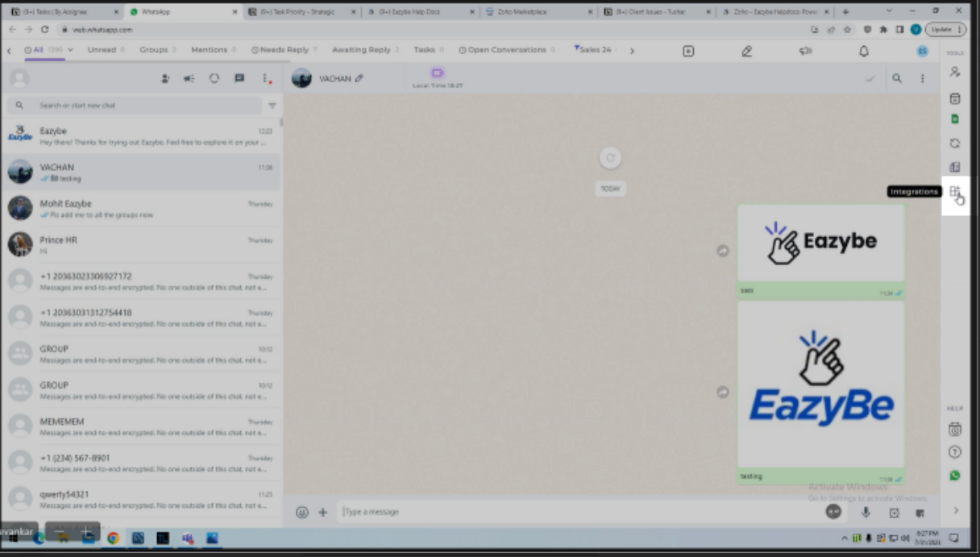Reload the page in Chrome
Screen dimensions: 980x557
pyautogui.click(x=44, y=29)
